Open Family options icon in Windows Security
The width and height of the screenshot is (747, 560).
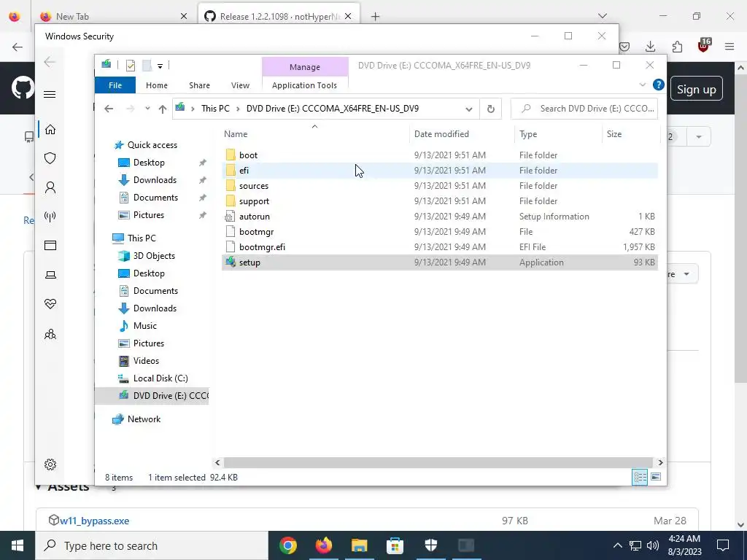pyautogui.click(x=50, y=334)
